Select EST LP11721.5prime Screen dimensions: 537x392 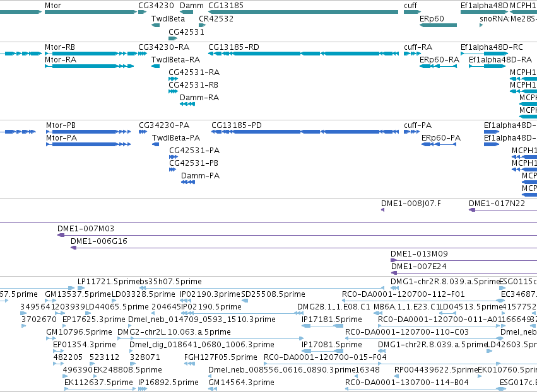[81, 288]
